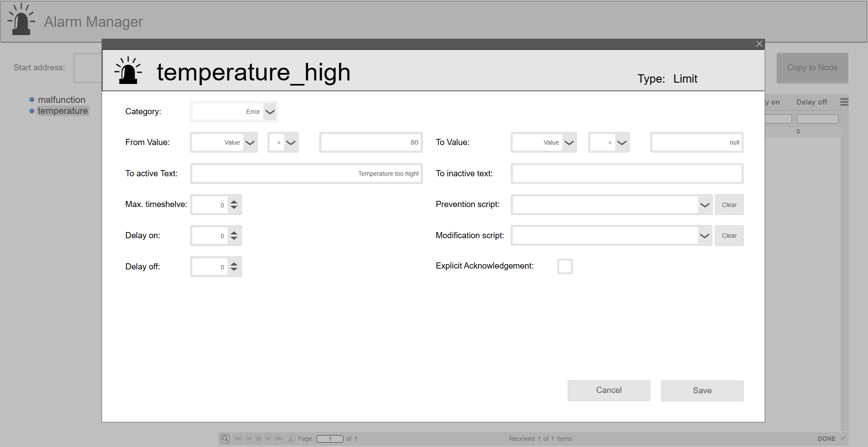868x447 pixels.
Task: Go to last page in pager
Action: 279,439
